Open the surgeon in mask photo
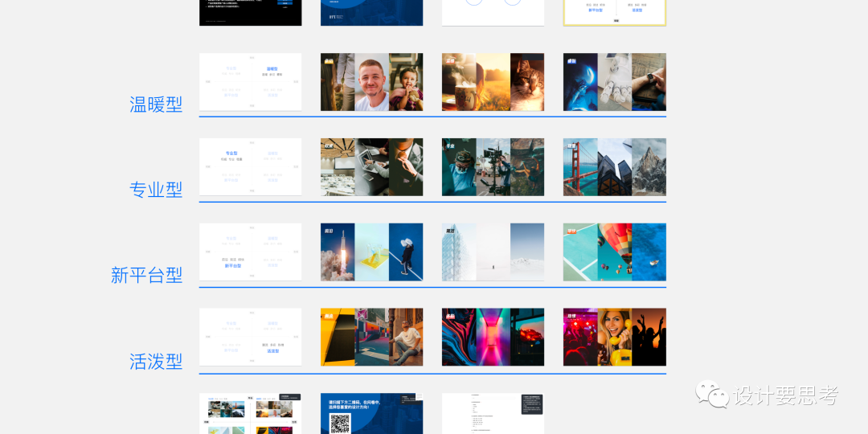Screen dimensions: 868x434 pos(458,167)
